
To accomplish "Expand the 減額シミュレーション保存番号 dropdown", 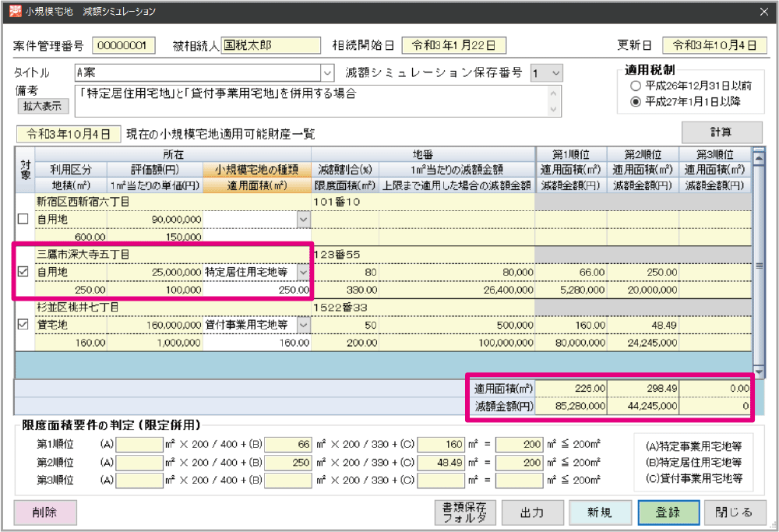I will 555,72.
